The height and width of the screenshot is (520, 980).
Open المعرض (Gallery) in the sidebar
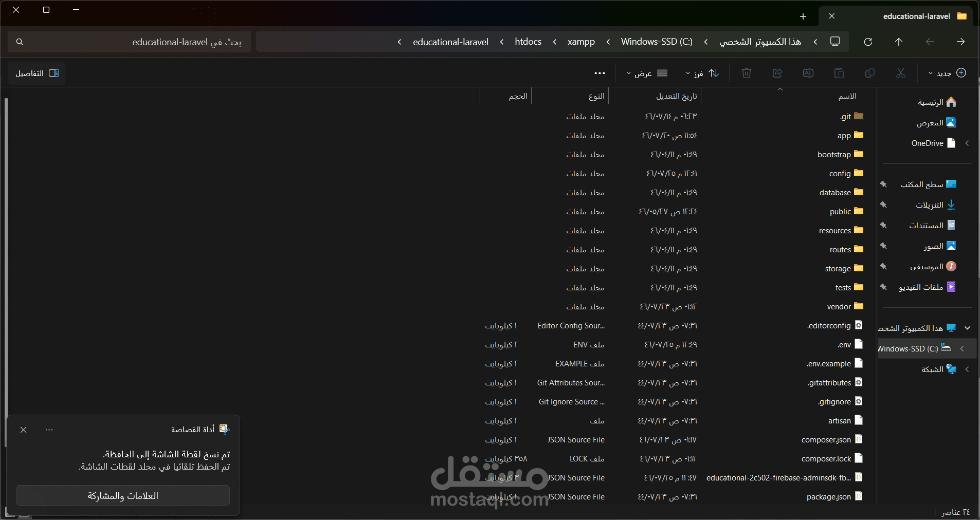click(936, 123)
